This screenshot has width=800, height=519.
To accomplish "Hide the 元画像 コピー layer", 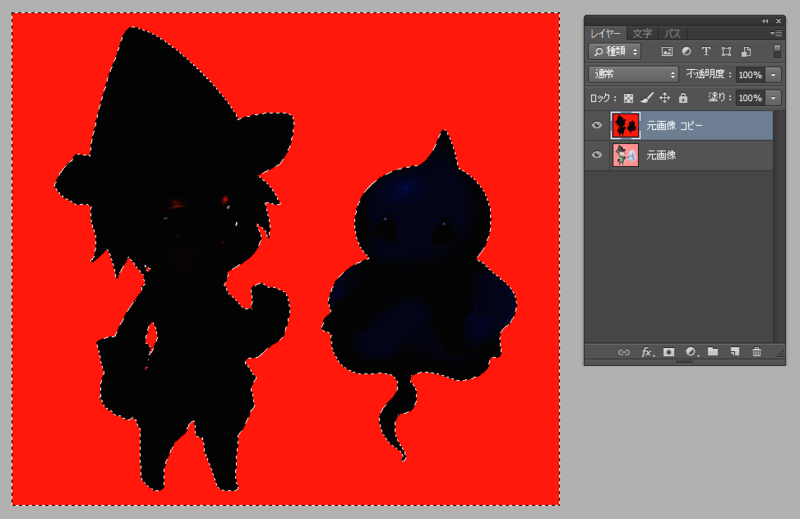I will (x=596, y=125).
